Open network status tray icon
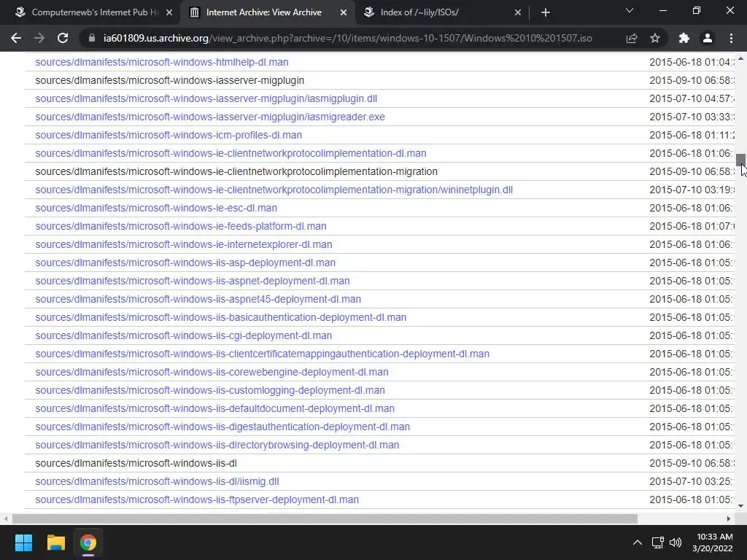This screenshot has height=560, width=747. 658,542
